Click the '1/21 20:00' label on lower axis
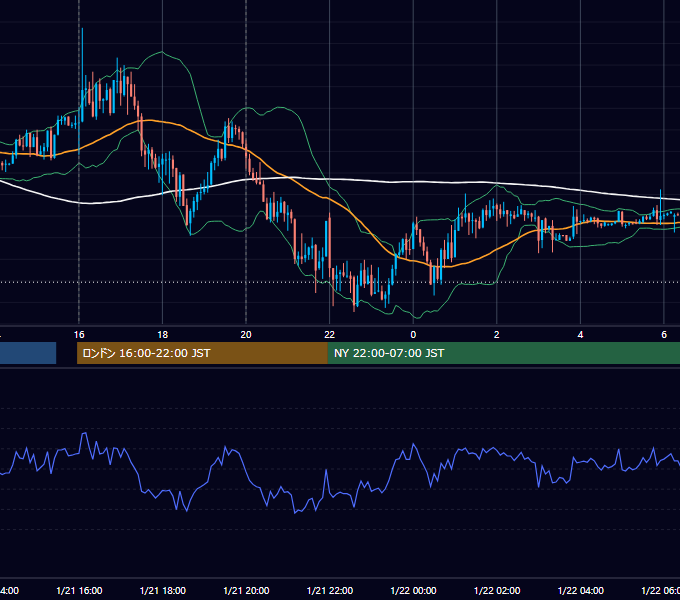This screenshot has height=600, width=680. tap(246, 590)
